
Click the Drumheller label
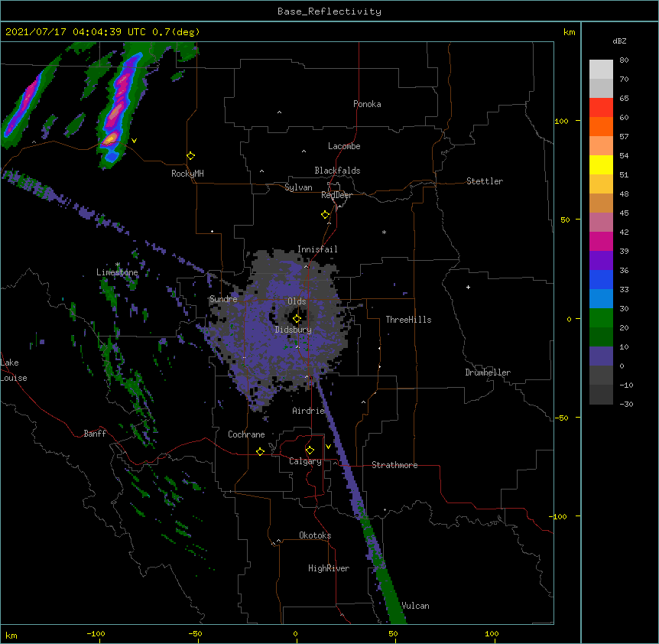[x=488, y=372]
